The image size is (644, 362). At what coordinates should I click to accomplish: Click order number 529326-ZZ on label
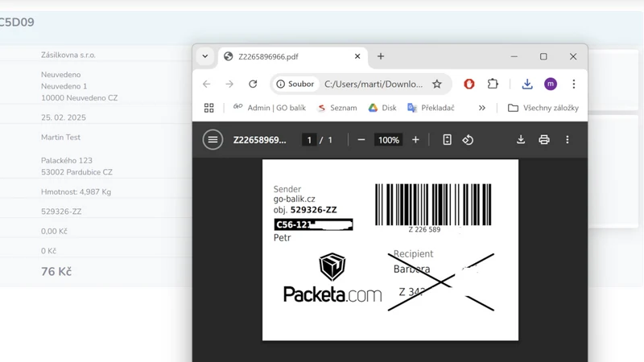tap(313, 210)
